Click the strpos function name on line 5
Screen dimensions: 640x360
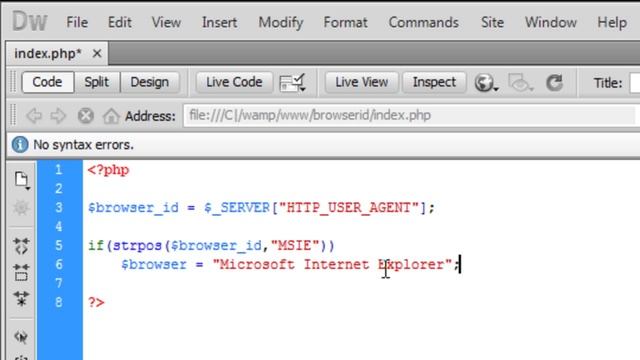(137, 245)
